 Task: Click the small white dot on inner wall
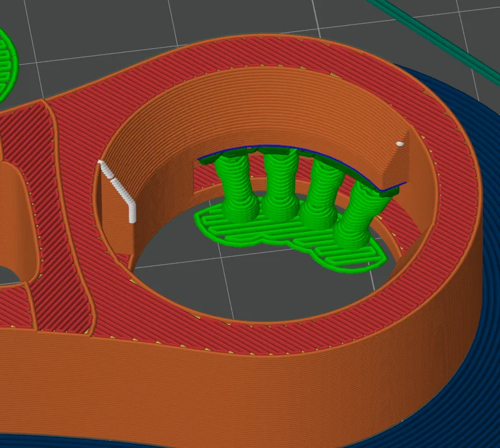tap(400, 144)
